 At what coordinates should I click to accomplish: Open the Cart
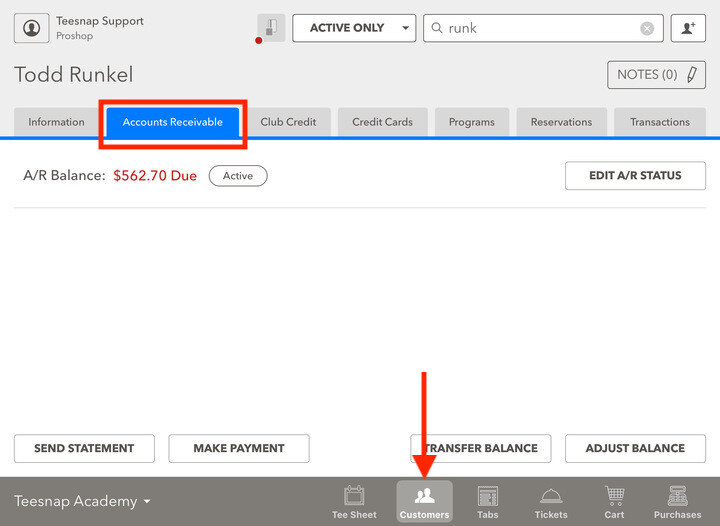point(614,502)
